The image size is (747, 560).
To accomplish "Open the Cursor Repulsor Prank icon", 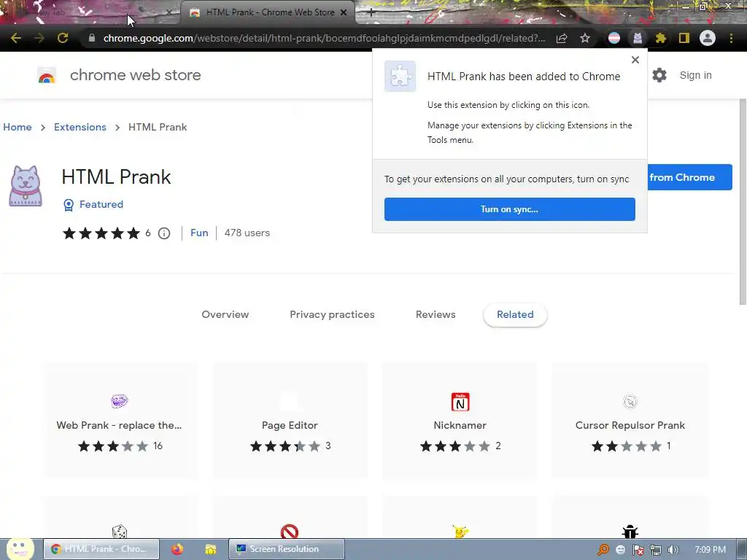I will click(630, 402).
